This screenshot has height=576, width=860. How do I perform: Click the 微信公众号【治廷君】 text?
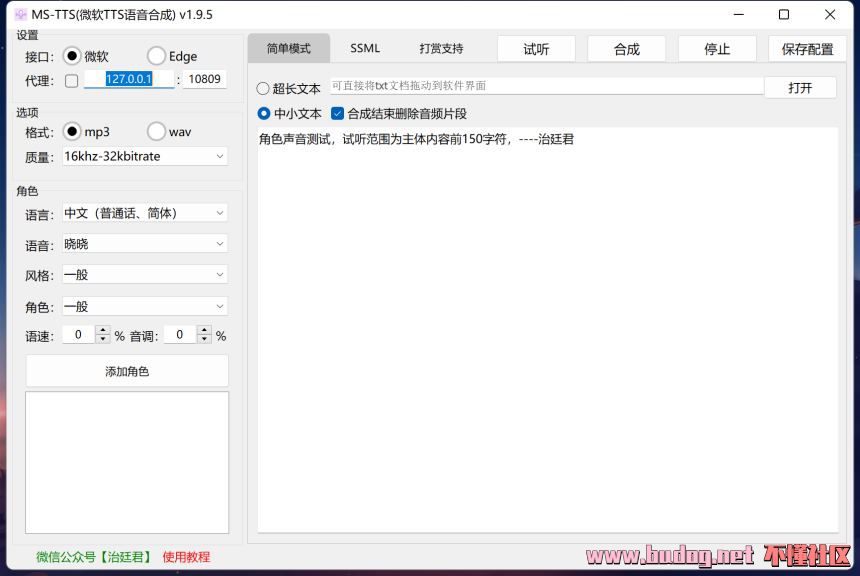(x=93, y=557)
